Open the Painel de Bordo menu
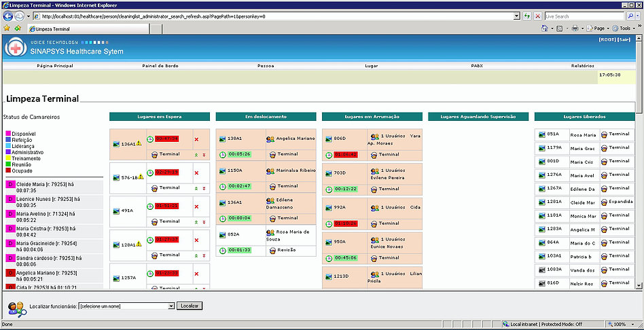 [160, 66]
